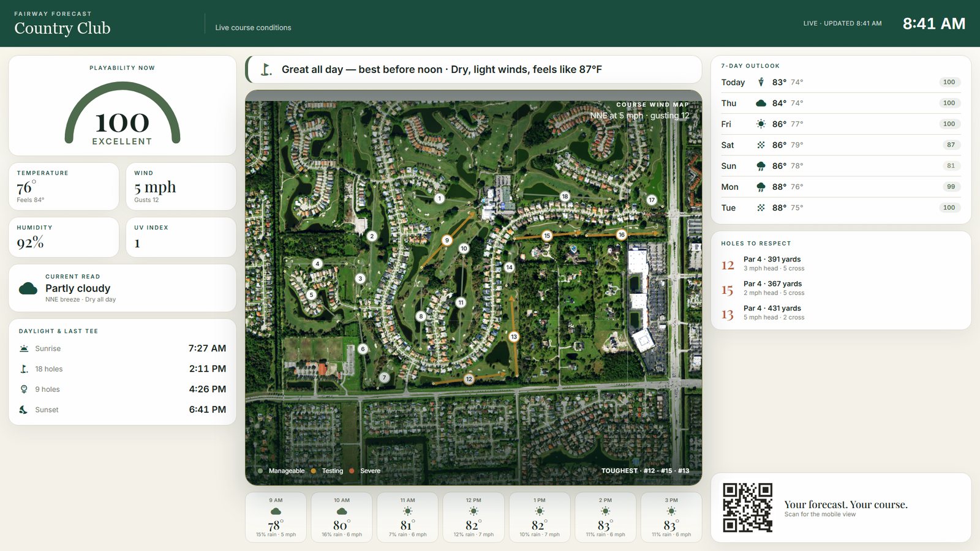Click the Severe legend dot
Viewport: 980px width, 551px height.
point(352,471)
